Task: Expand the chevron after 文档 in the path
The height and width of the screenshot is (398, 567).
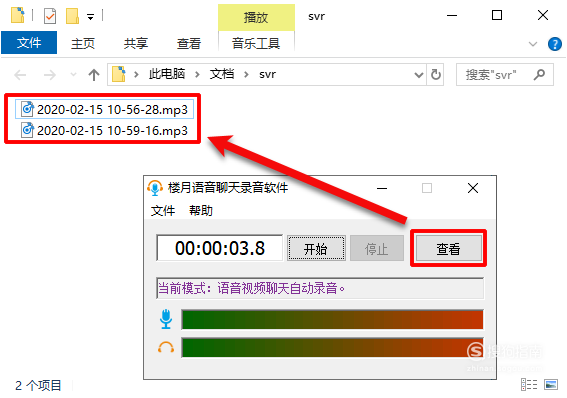Action: (247, 74)
